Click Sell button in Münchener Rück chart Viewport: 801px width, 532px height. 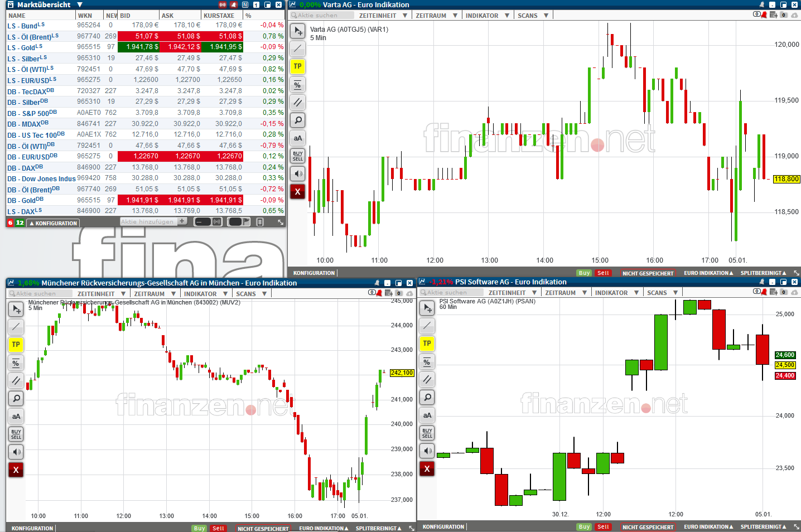(218, 529)
